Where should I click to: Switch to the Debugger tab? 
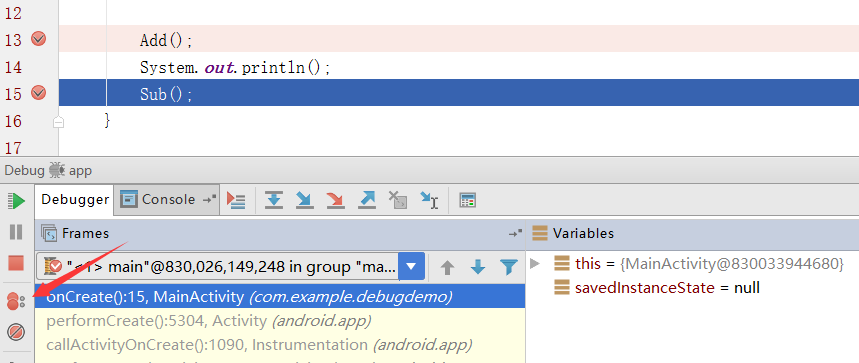click(75, 200)
